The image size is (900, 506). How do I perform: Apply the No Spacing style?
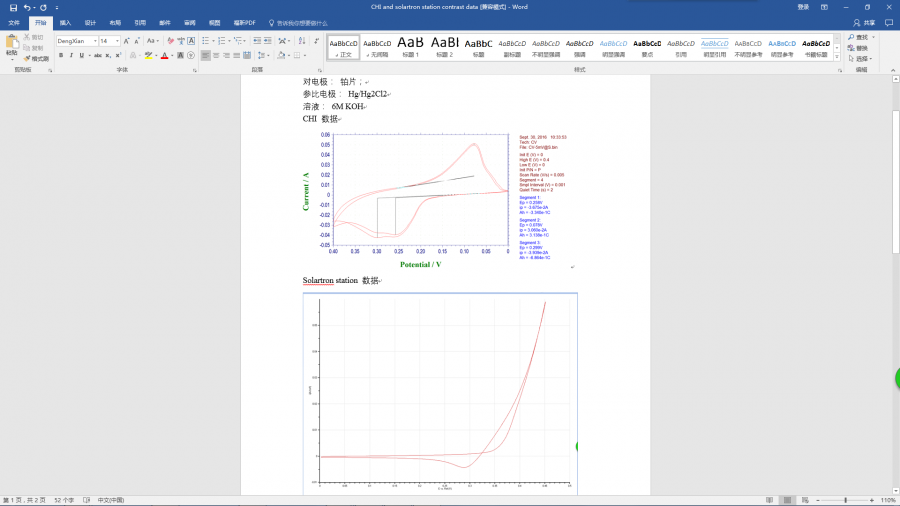click(x=377, y=47)
